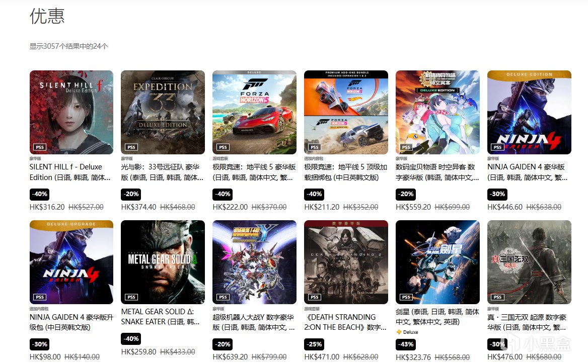This screenshot has width=588, height=364.
Task: Open the Digimon Story Deluxe Edition cover
Action: pos(437,112)
